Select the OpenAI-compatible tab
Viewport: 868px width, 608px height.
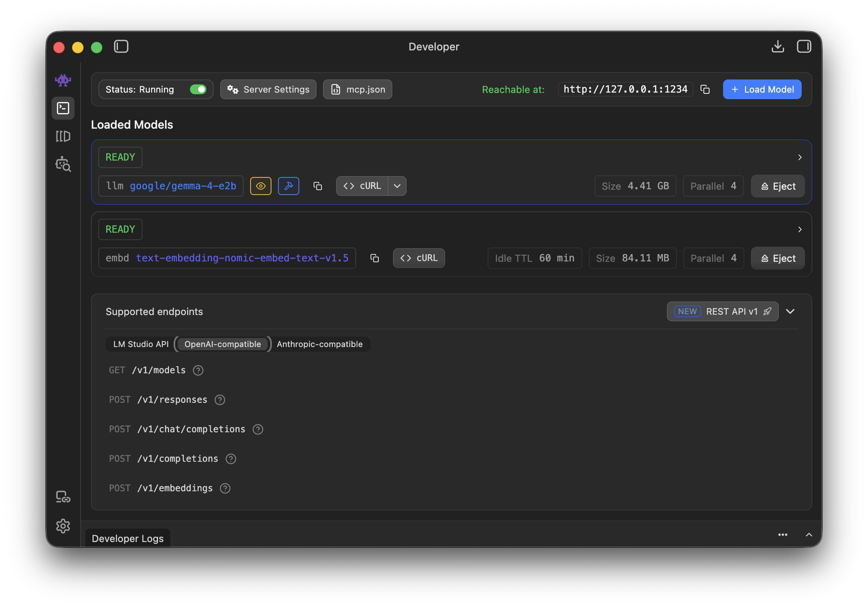pos(223,344)
